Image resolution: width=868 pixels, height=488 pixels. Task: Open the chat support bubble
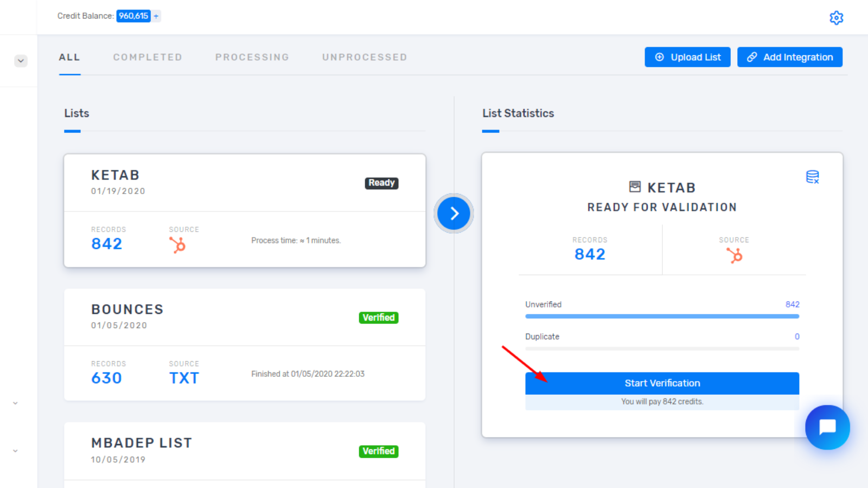click(827, 427)
